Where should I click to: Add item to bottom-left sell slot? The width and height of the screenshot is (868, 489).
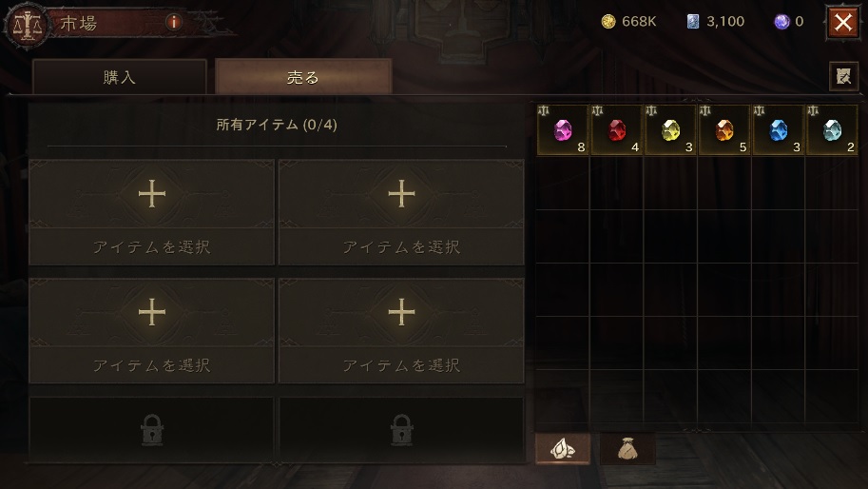(152, 331)
